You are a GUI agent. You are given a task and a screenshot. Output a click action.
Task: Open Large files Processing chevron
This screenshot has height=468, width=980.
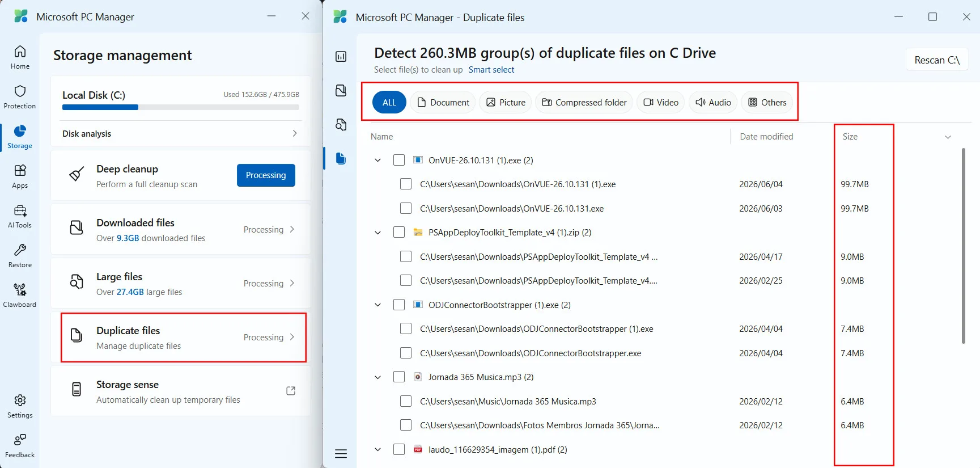(292, 283)
